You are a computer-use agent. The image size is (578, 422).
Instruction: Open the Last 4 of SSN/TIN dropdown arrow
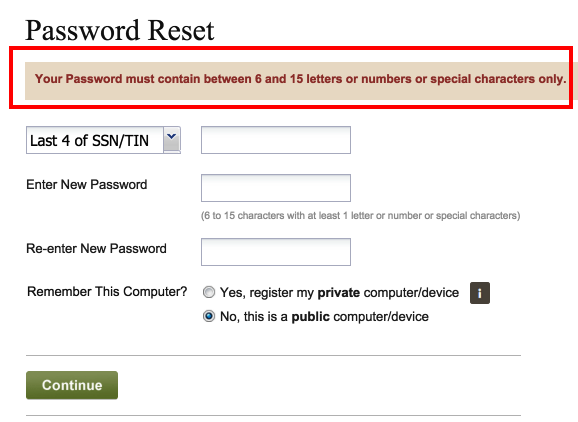tap(172, 139)
